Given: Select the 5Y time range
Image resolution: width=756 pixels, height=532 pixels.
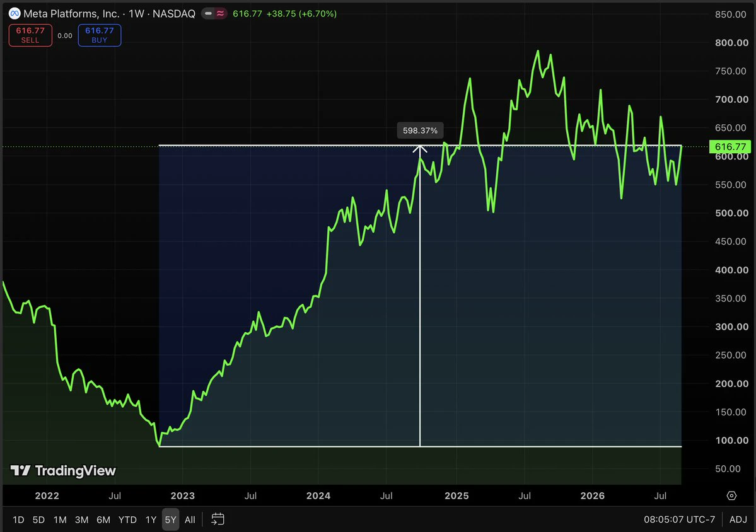Looking at the screenshot, I should point(170,519).
